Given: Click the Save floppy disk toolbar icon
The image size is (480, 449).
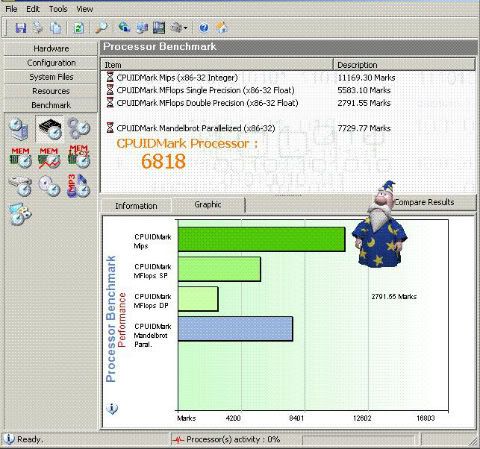Looking at the screenshot, I should 21,28.
